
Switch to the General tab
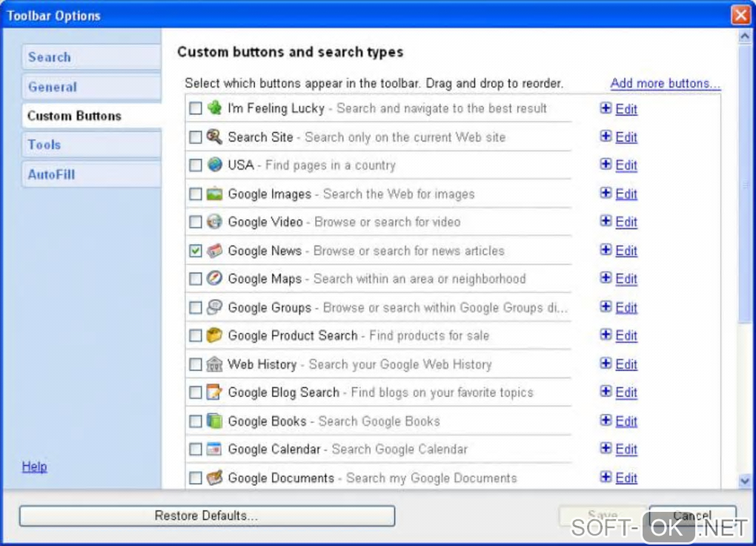[91, 87]
